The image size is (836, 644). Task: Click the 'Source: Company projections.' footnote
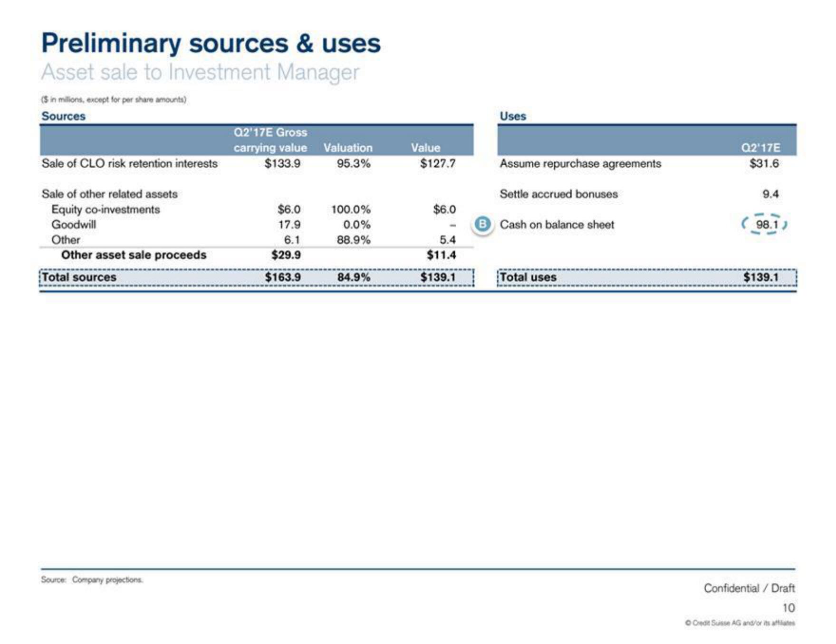tap(92, 579)
